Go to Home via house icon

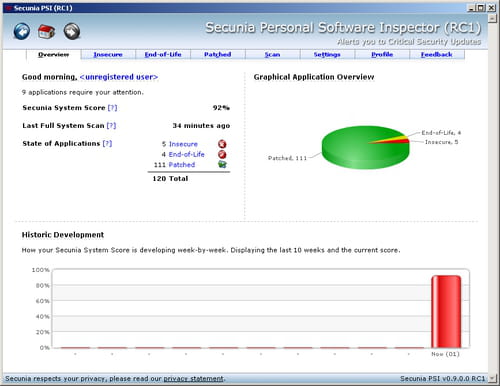pos(46,32)
